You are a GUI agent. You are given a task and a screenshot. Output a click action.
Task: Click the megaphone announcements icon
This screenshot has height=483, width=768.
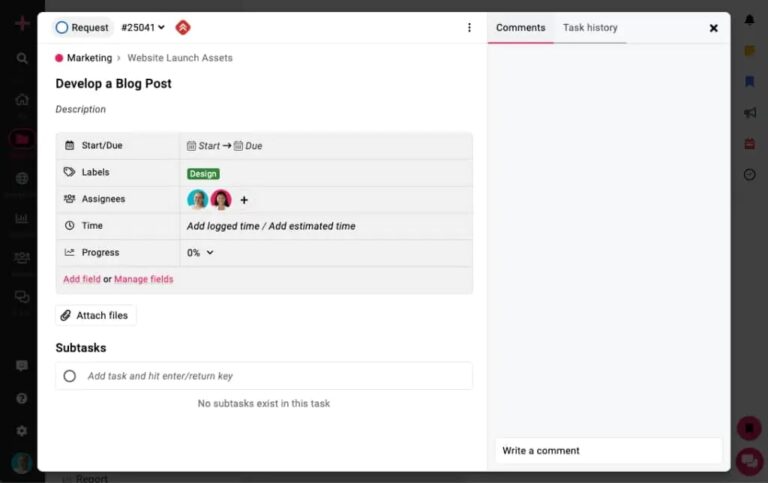[x=749, y=113]
